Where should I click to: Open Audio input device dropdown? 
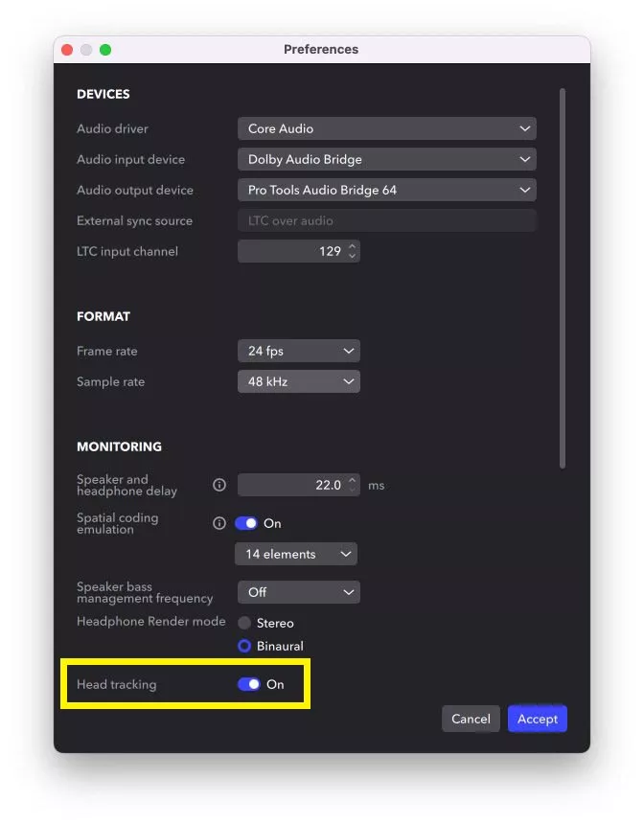pyautogui.click(x=387, y=159)
